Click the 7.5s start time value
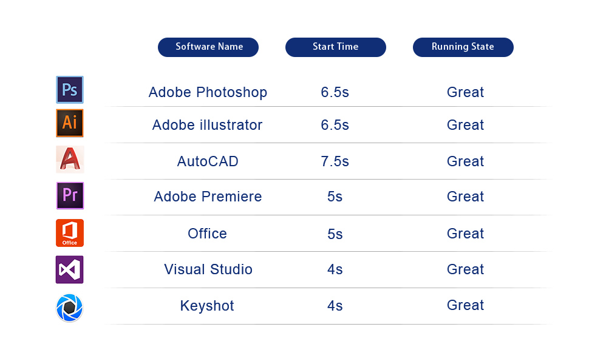The image size is (589, 364). (335, 161)
